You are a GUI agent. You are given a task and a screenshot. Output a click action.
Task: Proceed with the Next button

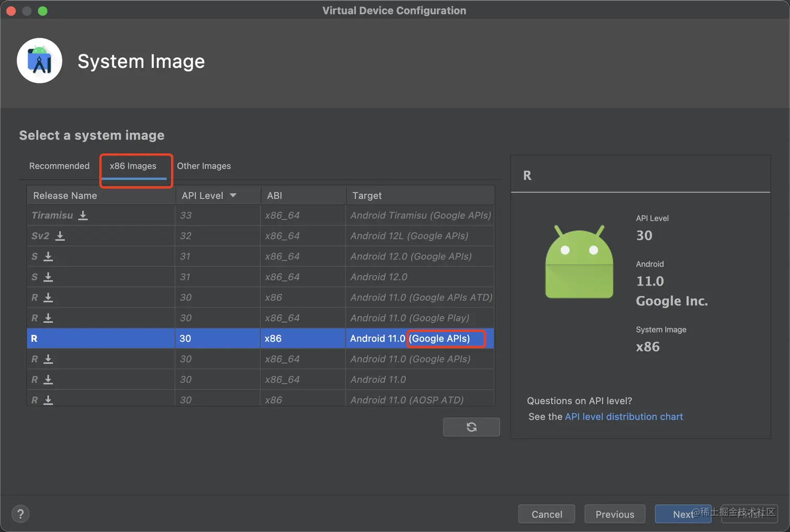tap(683, 514)
